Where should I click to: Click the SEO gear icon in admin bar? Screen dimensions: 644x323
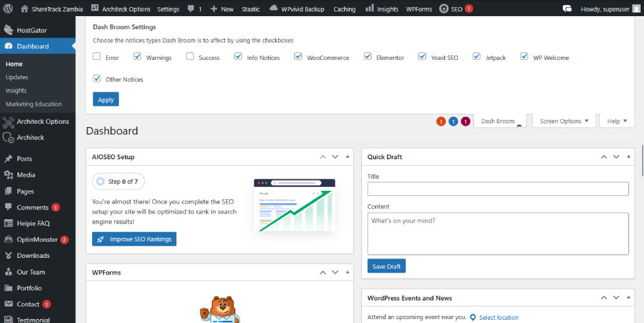(x=444, y=8)
